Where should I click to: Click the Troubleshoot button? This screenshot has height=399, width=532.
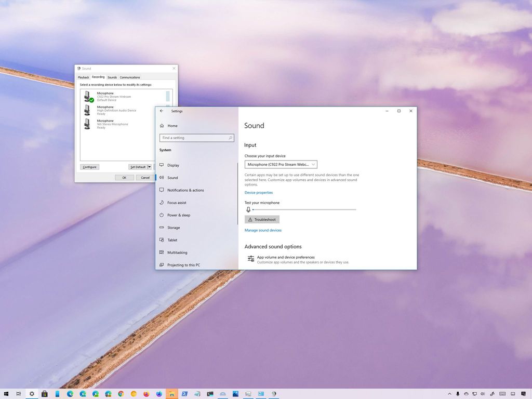tap(262, 219)
